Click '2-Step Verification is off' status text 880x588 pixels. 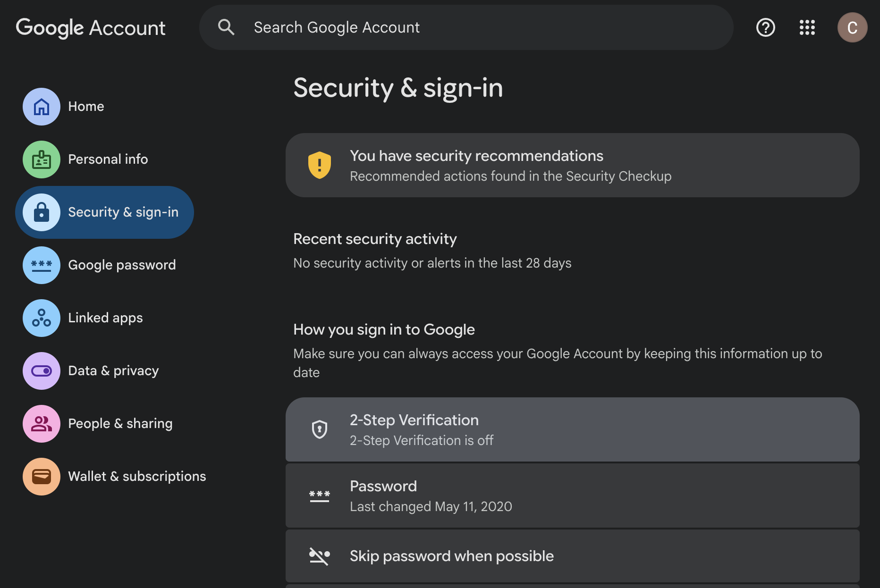tap(421, 440)
